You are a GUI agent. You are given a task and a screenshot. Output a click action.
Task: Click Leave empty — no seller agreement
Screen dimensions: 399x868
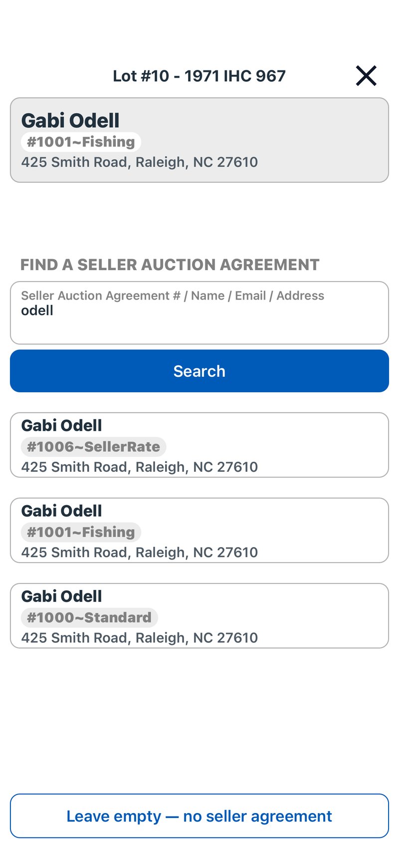point(199,816)
